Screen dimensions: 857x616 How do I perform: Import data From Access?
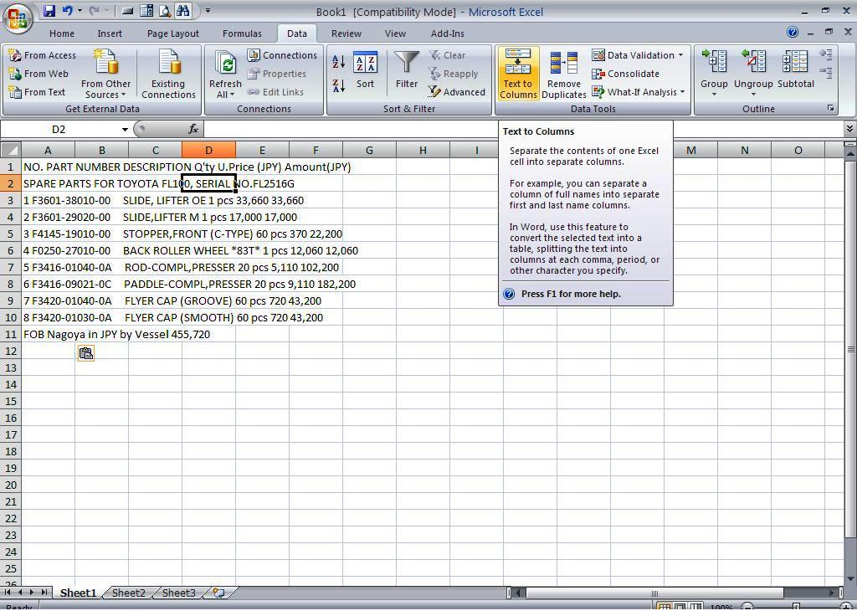[x=43, y=55]
